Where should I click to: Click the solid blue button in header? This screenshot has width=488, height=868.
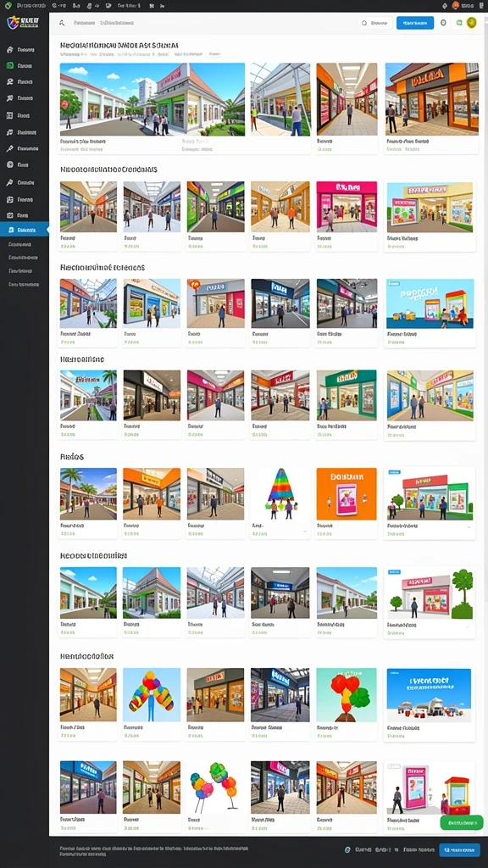point(415,23)
